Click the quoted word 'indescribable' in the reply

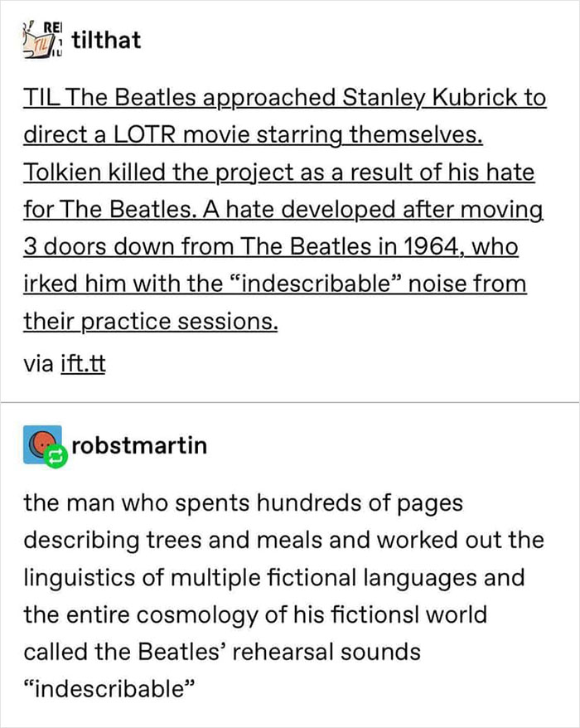click(109, 686)
